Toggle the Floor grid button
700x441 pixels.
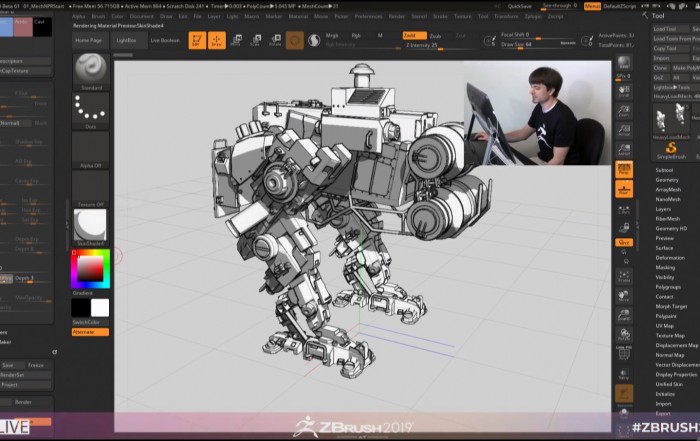pos(624,187)
